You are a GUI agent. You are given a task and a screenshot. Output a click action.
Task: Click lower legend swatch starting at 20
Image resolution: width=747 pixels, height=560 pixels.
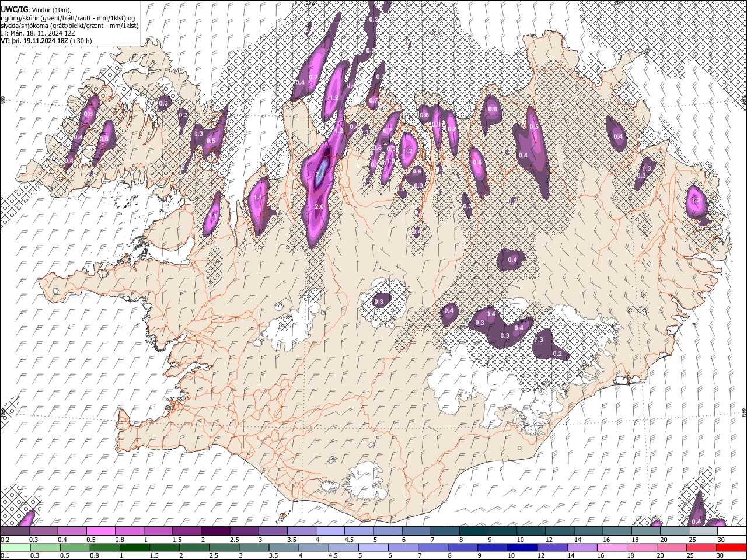[x=671, y=547]
